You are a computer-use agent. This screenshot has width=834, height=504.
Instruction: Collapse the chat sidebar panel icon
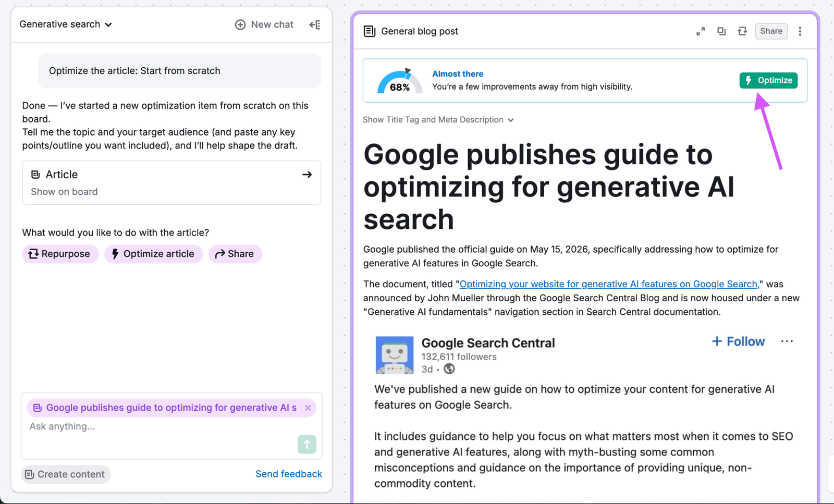click(315, 24)
